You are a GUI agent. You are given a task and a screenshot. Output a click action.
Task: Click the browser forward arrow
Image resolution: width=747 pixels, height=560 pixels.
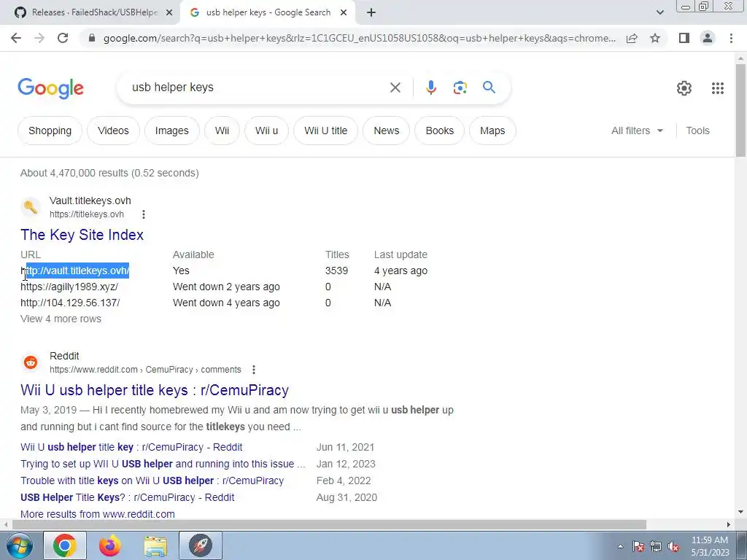(39, 38)
